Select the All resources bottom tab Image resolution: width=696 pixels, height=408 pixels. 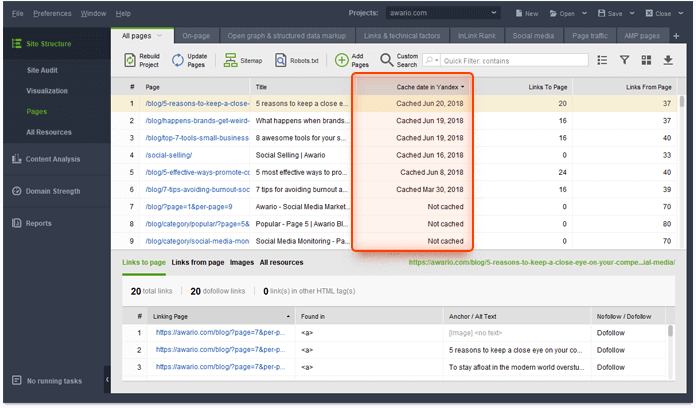coord(281,262)
